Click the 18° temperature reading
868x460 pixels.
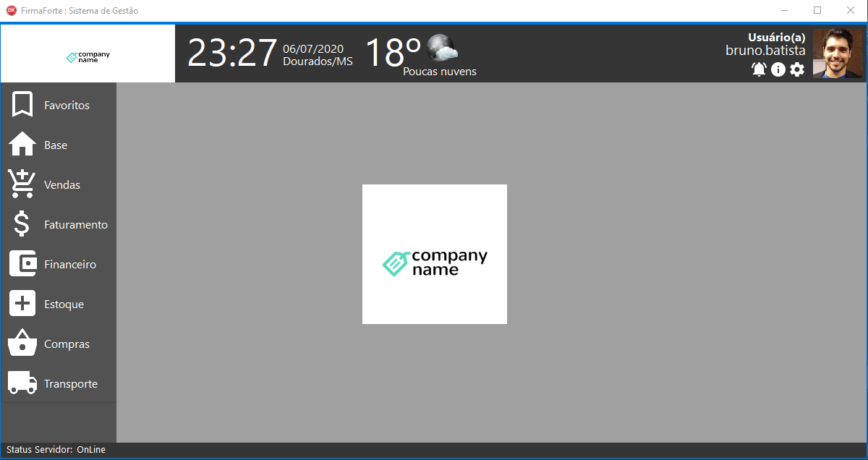(x=393, y=51)
